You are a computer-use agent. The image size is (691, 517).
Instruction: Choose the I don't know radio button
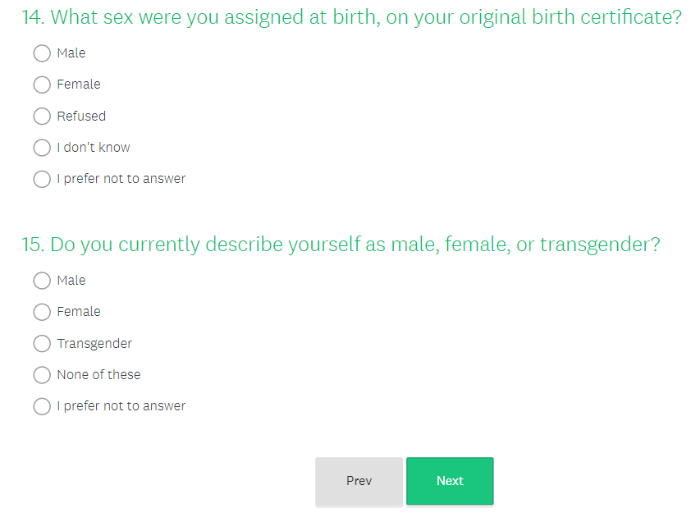pos(41,148)
